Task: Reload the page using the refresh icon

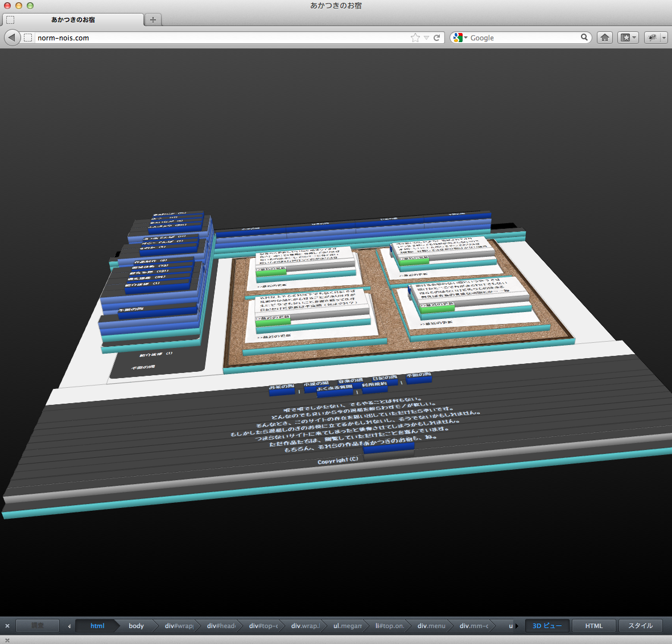Action: pos(437,38)
